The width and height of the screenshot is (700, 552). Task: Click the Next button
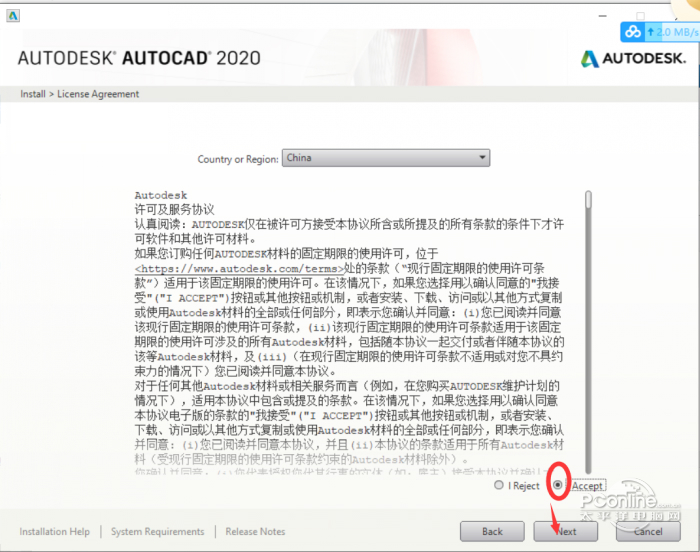[566, 531]
